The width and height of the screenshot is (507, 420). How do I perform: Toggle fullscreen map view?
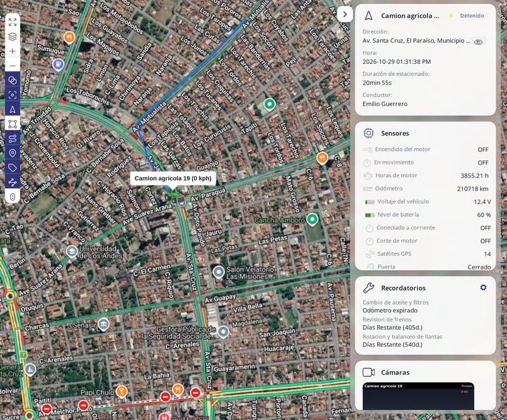coord(12,22)
